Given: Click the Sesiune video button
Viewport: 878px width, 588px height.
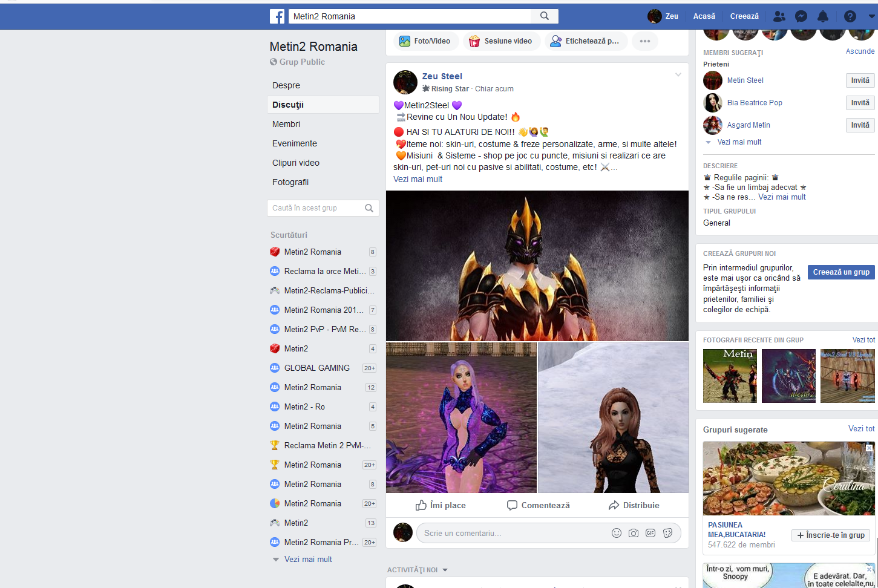Looking at the screenshot, I should click(501, 41).
